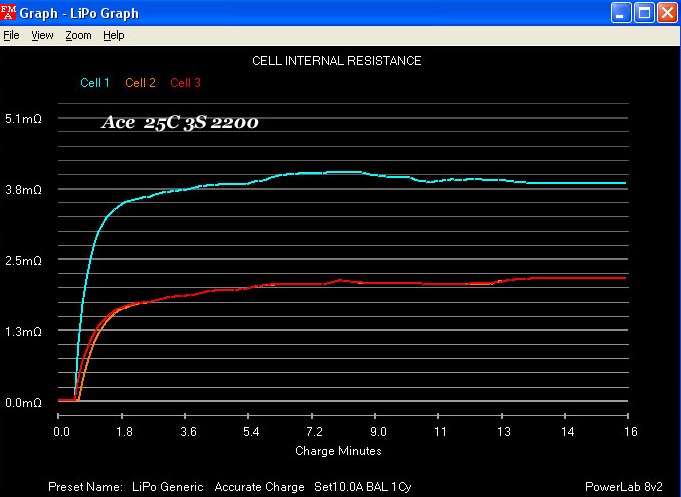Screen dimensions: 681x497
Task: Click the LiPo Generic preset text
Action: point(168,487)
